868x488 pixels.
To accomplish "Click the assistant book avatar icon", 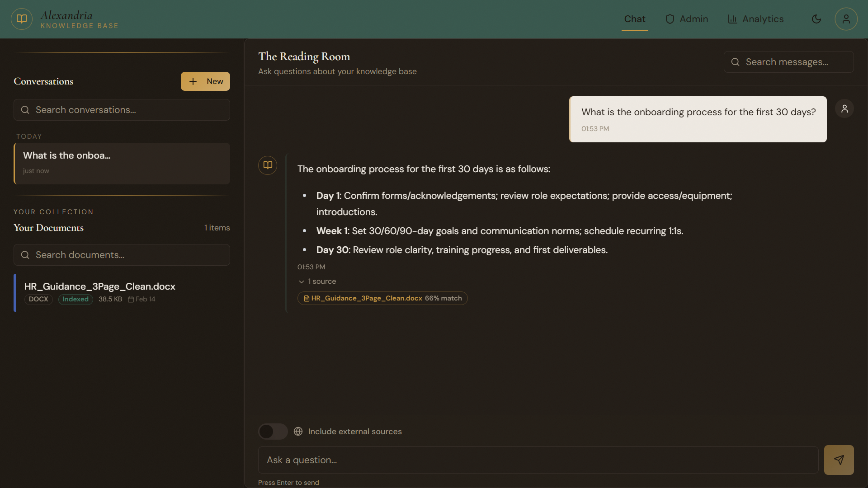I will point(268,165).
